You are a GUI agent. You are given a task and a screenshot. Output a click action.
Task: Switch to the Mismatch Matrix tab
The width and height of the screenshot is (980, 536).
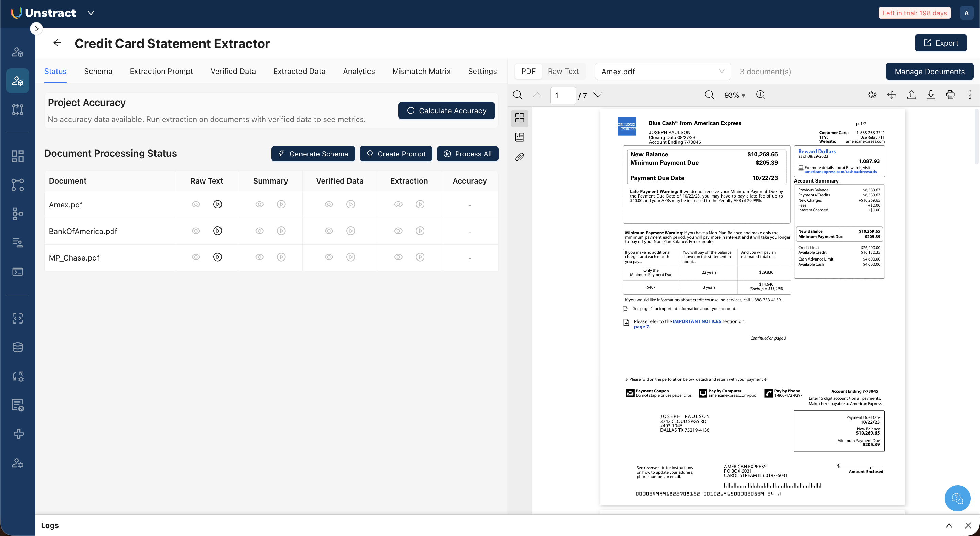421,71
